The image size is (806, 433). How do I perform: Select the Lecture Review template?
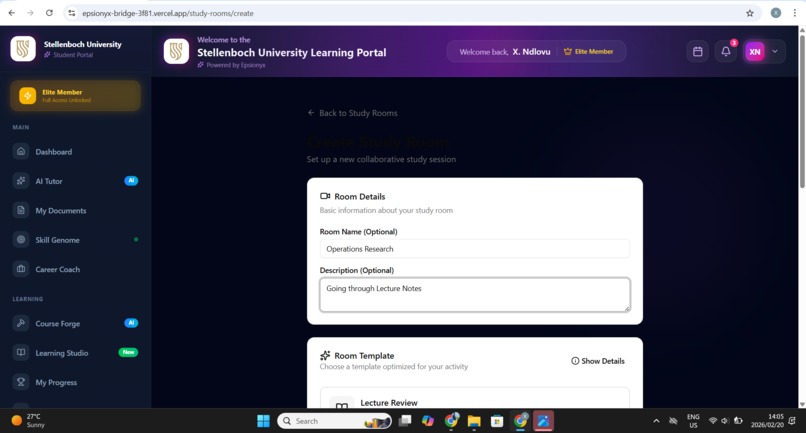(474, 399)
